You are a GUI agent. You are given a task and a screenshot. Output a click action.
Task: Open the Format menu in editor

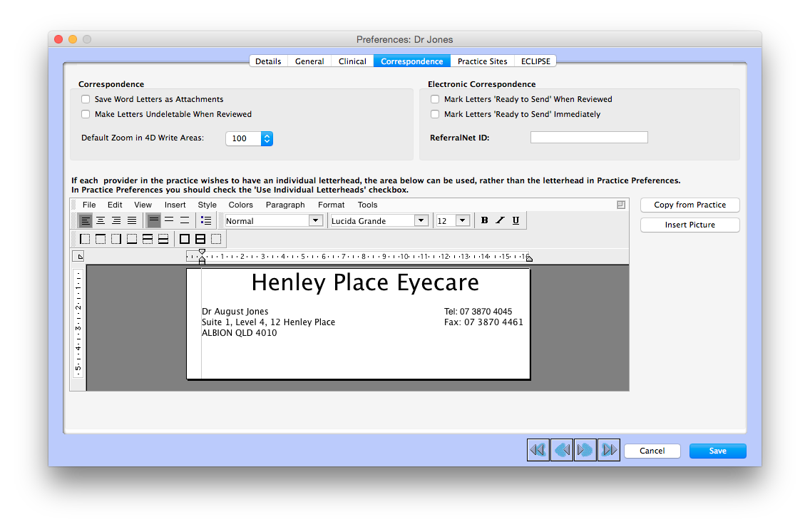(x=331, y=205)
